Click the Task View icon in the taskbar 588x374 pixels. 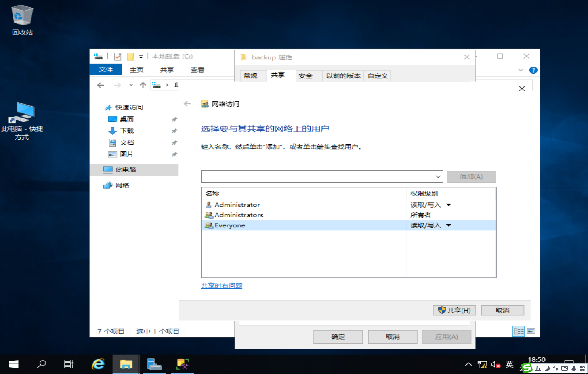69,364
